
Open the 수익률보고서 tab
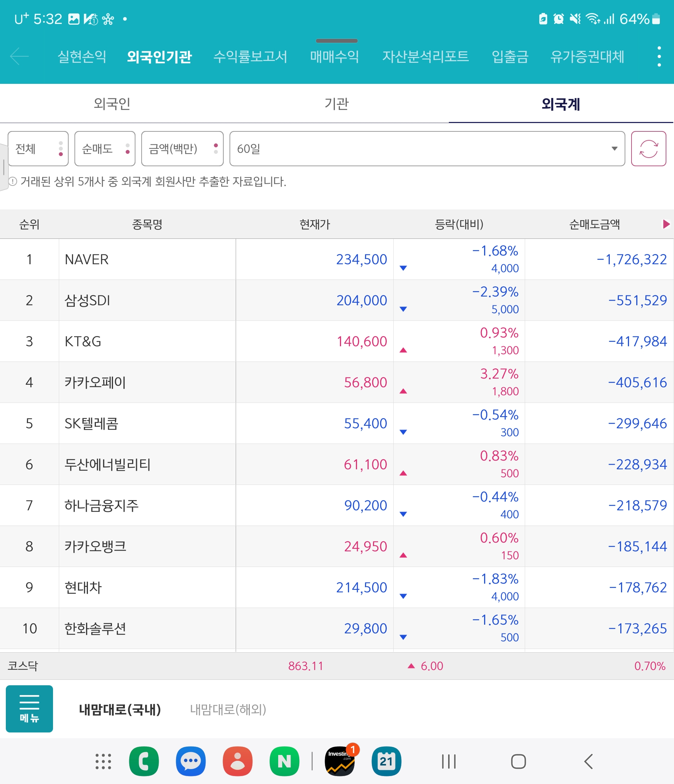(x=250, y=57)
